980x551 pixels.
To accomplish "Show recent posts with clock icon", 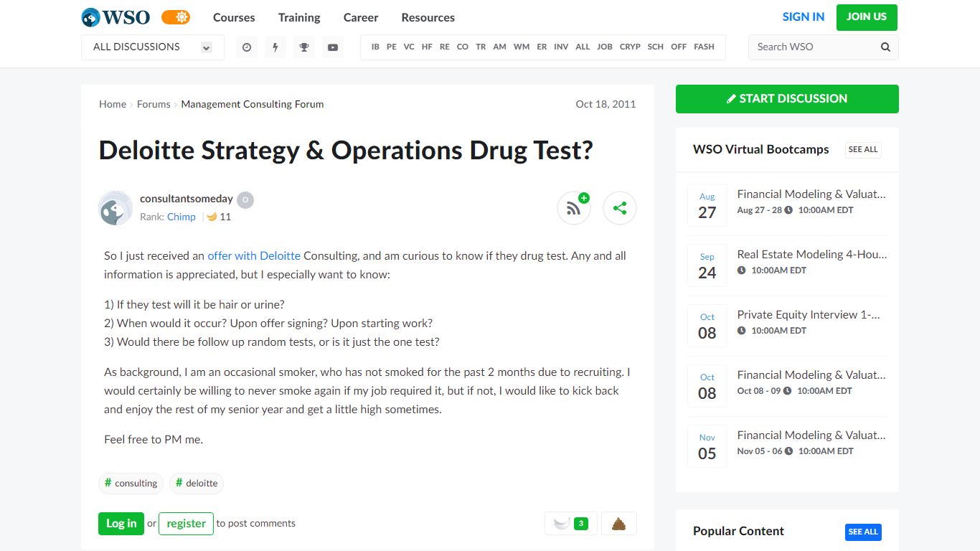I will (x=247, y=47).
